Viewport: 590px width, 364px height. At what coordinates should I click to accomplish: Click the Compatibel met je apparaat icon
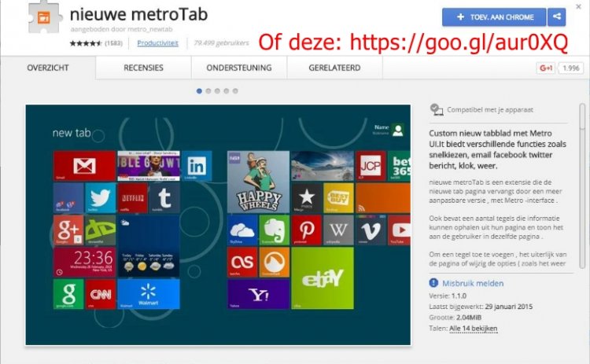point(436,109)
